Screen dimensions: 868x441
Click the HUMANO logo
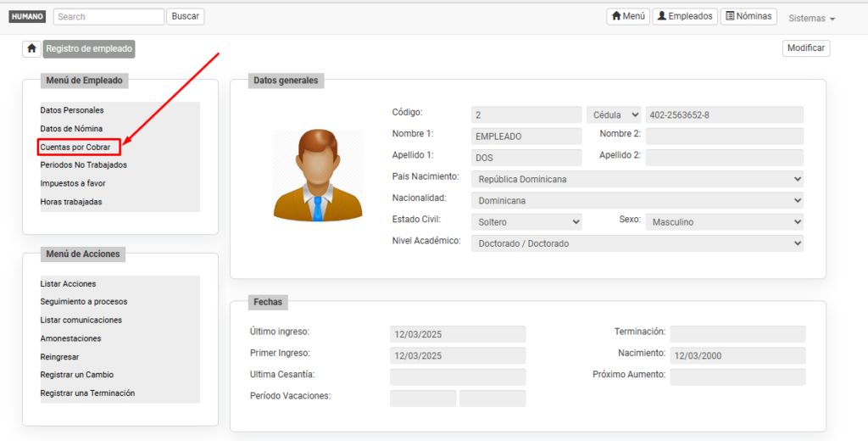[26, 17]
